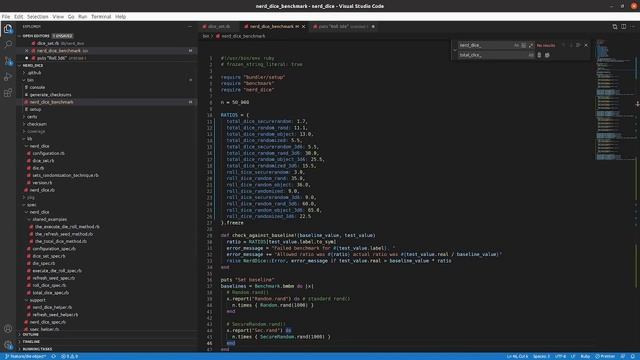Open configuration.rb in the lib folder
The image size is (640, 360).
(x=49, y=153)
